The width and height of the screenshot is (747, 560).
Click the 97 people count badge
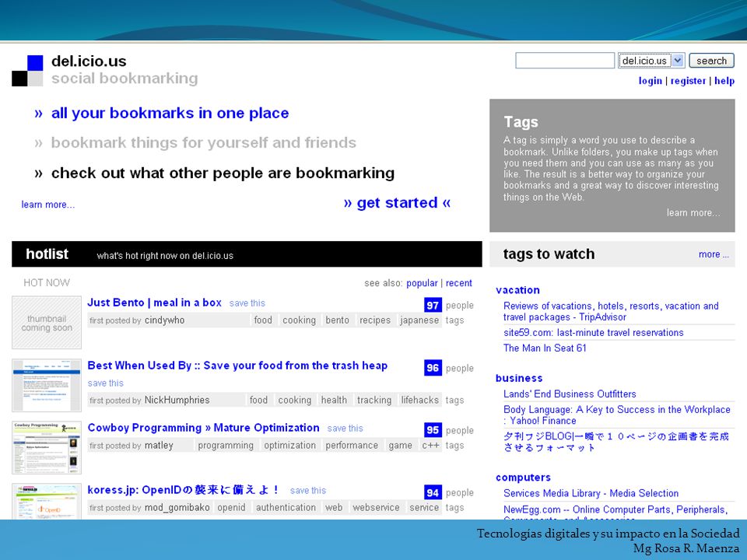(x=433, y=305)
